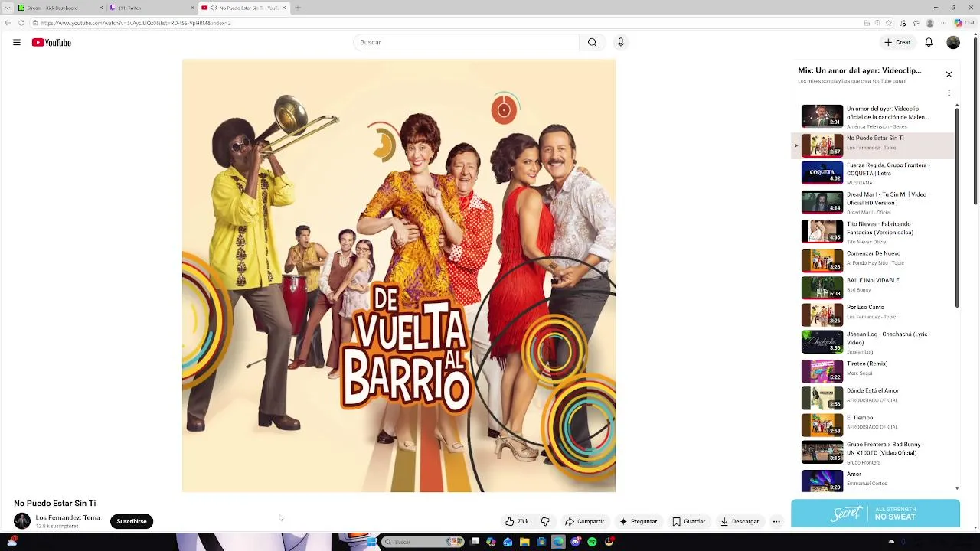Click the browser address bar URL
The image size is (980, 551).
point(136,23)
